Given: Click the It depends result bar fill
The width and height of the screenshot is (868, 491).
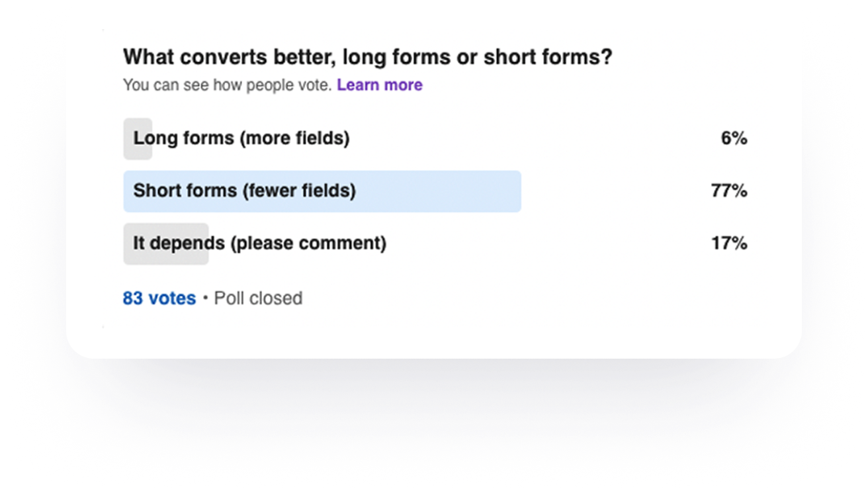Looking at the screenshot, I should [x=165, y=244].
